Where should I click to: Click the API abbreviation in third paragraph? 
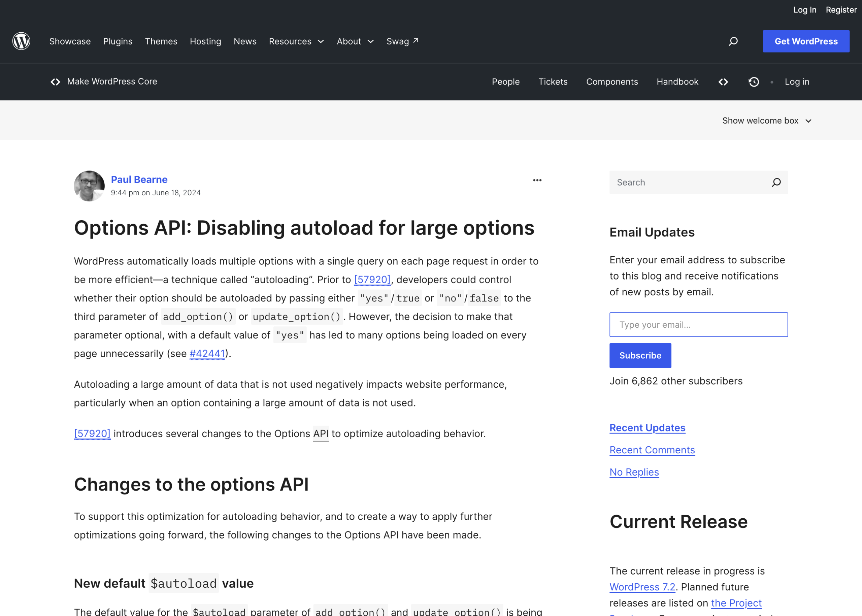[321, 433]
